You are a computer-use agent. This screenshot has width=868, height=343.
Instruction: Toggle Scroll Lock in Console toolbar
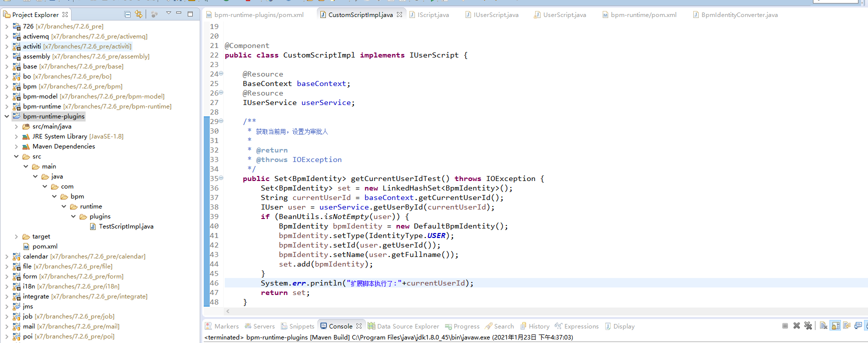click(x=835, y=326)
